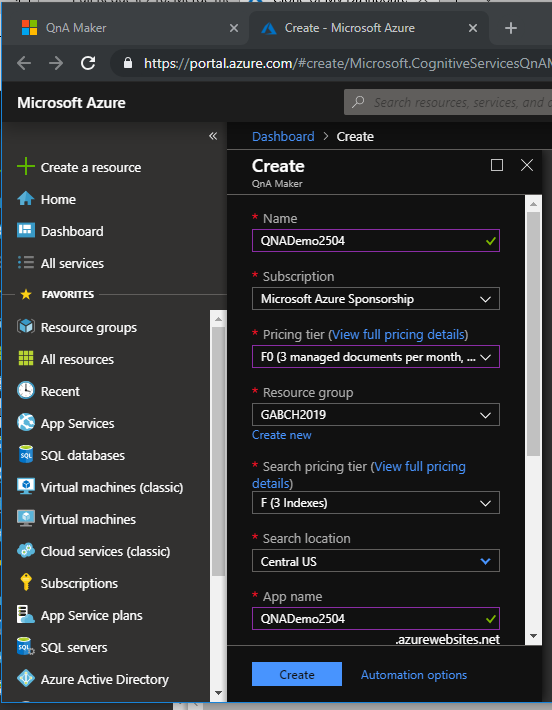Open the Subscription dropdown
This screenshot has width=552, height=710.
pyautogui.click(x=376, y=299)
